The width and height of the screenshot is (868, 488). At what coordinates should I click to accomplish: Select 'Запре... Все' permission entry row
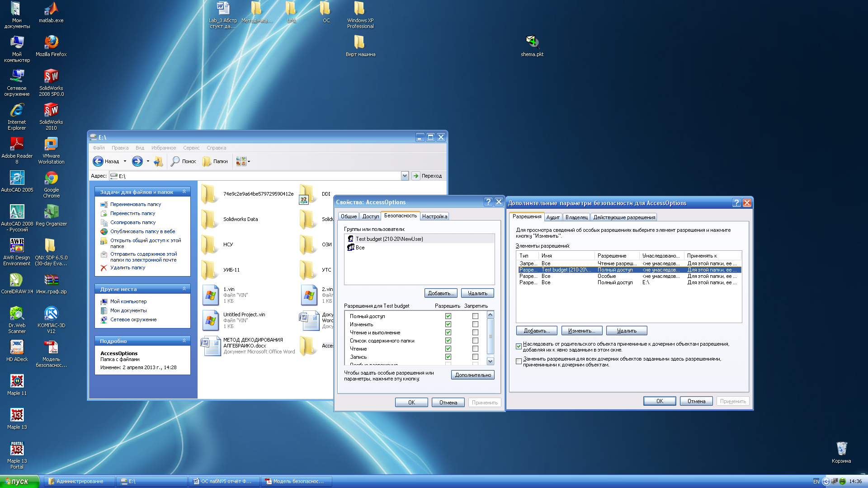629,263
